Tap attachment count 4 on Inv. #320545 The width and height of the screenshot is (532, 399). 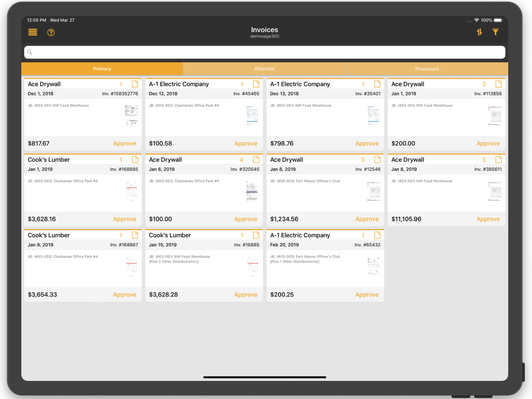click(x=241, y=160)
